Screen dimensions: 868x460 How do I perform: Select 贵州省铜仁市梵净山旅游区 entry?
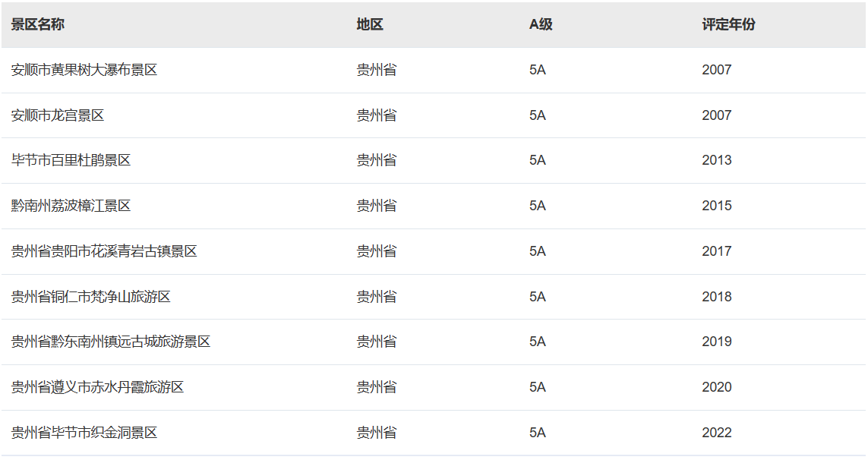[91, 296]
